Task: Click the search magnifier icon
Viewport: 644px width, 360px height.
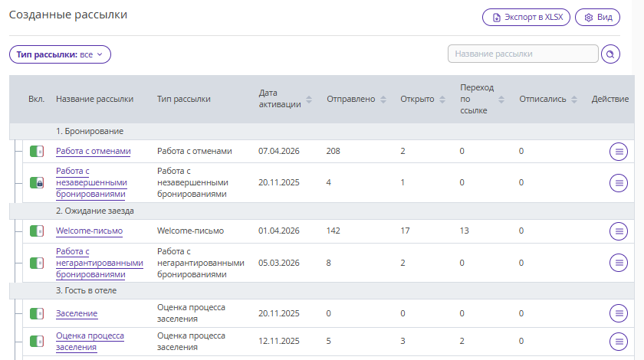Action: click(x=611, y=54)
